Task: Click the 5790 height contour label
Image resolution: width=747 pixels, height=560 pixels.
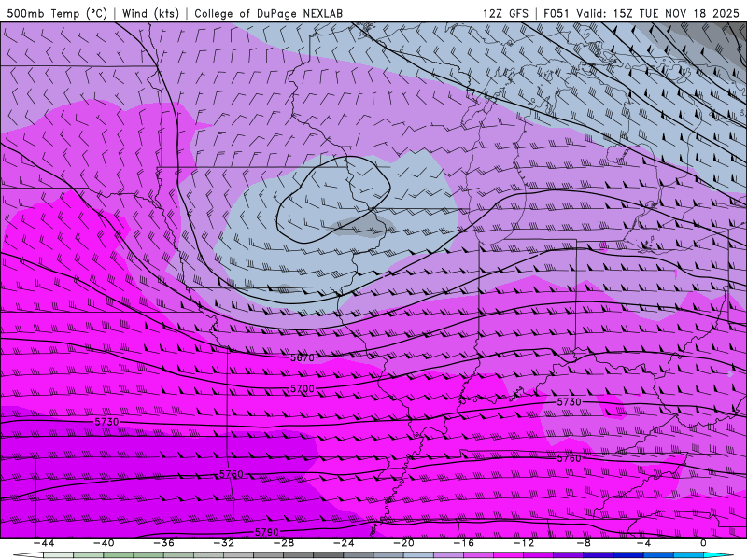Action: tap(267, 532)
